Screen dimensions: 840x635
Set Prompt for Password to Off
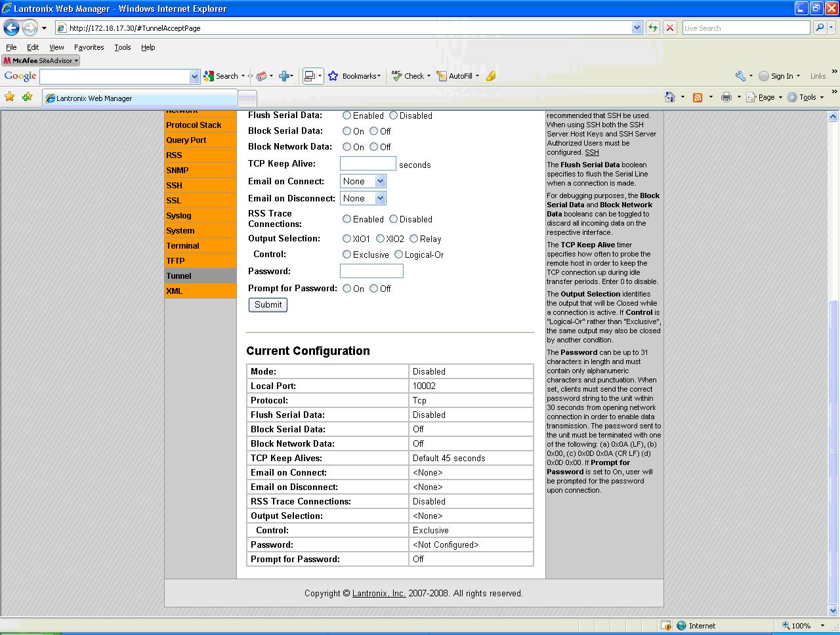(x=373, y=289)
